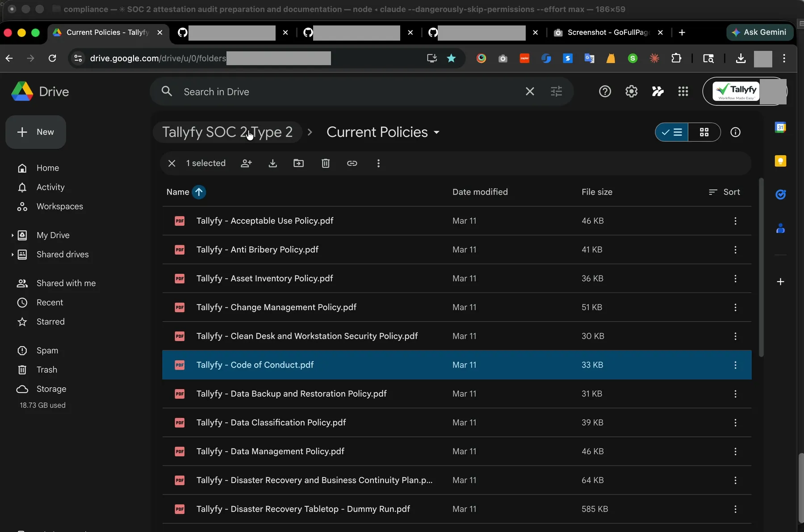Open Google Keep side panel
804x532 pixels.
click(780, 161)
